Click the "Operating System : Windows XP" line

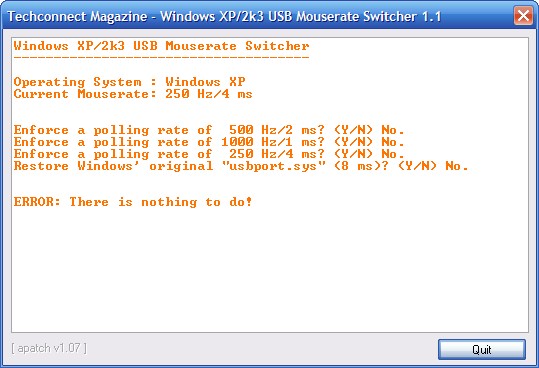point(129,82)
